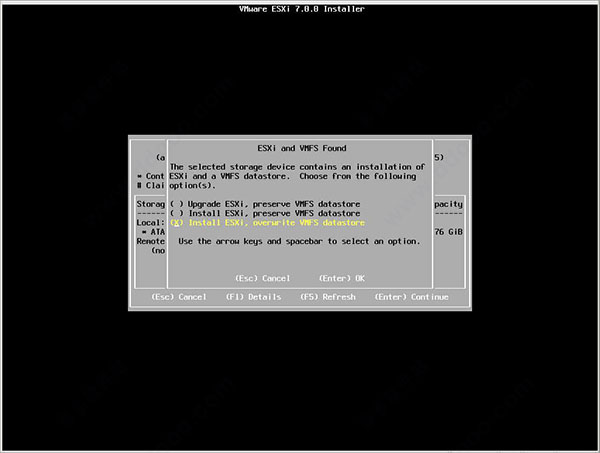This screenshot has width=600, height=453.
Task: Click the '76 GiB' capacity value
Action: tap(448, 232)
